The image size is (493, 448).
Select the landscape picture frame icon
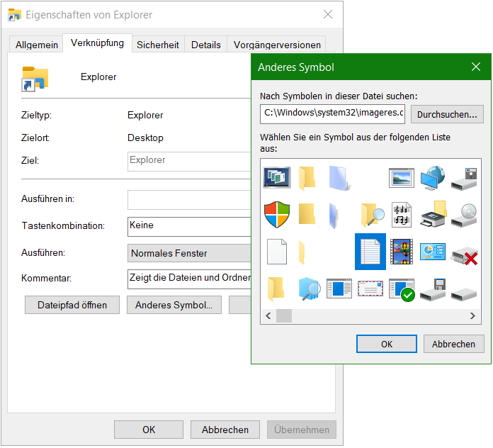[x=401, y=178]
